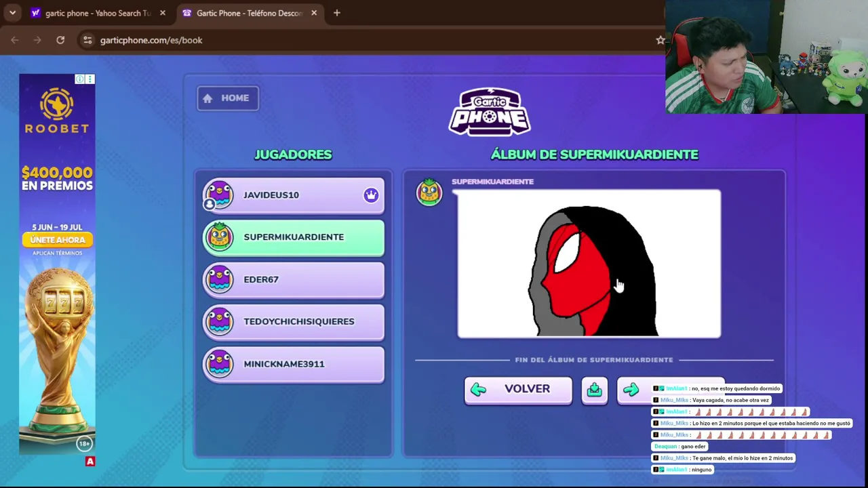Download the album with the save icon
This screenshot has width=868, height=488.
pos(594,390)
